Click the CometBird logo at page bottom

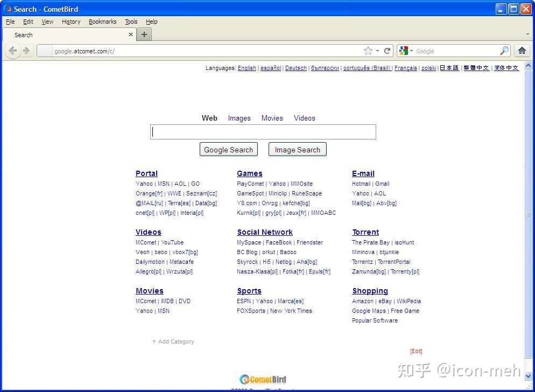[263, 379]
